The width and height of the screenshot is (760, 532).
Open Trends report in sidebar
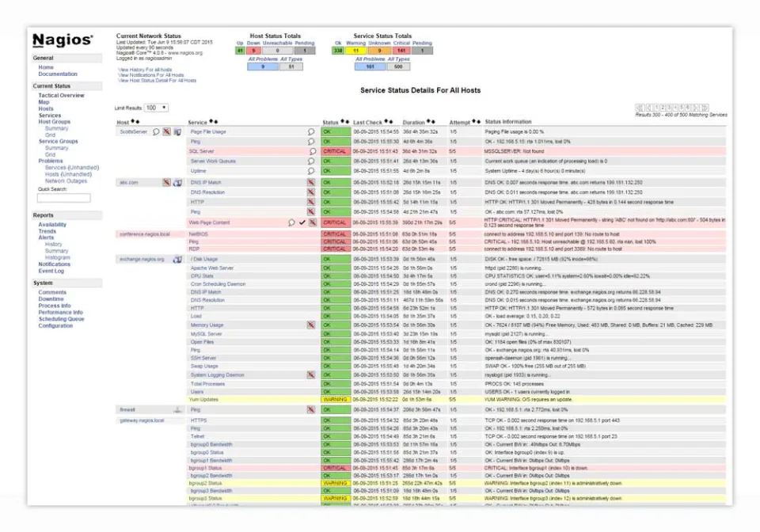47,232
